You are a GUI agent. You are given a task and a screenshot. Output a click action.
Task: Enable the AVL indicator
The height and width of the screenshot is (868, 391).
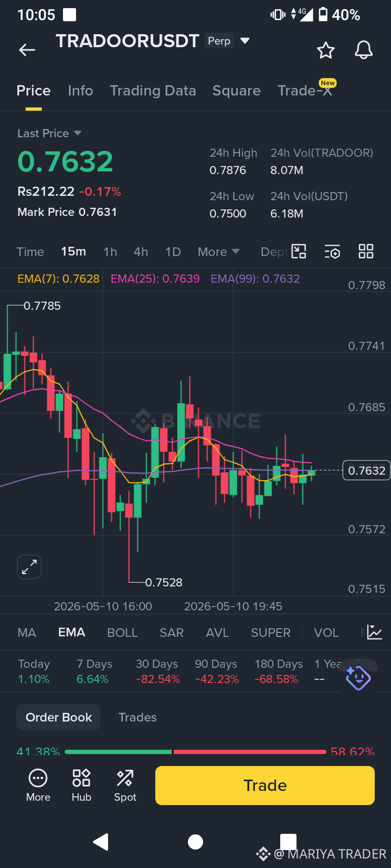coord(217,633)
